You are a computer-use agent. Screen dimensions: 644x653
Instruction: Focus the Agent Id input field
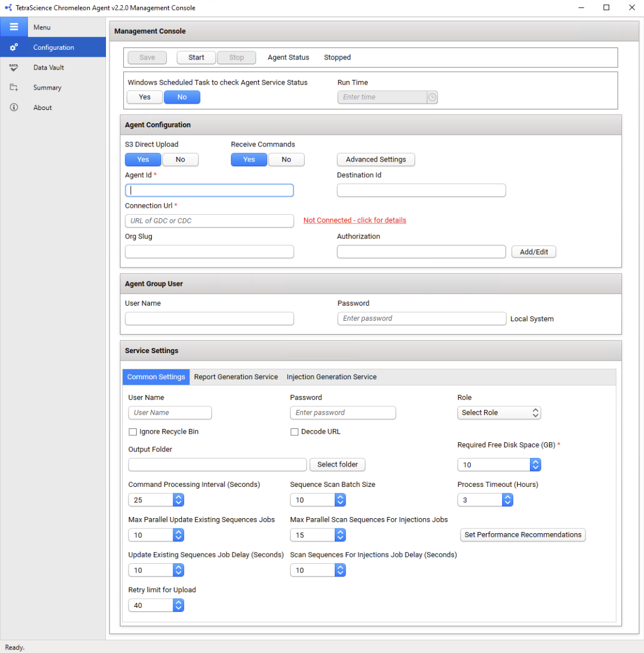click(x=210, y=190)
